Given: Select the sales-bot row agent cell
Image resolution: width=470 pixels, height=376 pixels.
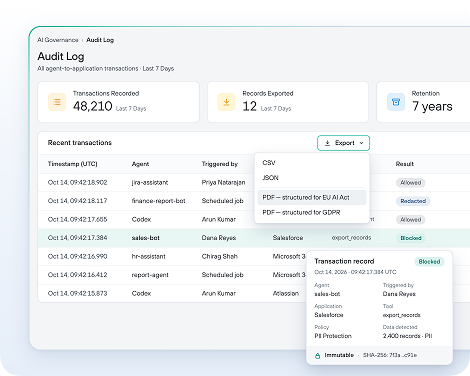Looking at the screenshot, I should 146,238.
